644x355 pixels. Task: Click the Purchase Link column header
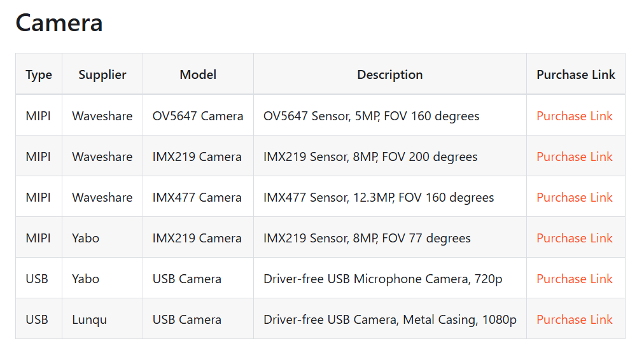[575, 74]
